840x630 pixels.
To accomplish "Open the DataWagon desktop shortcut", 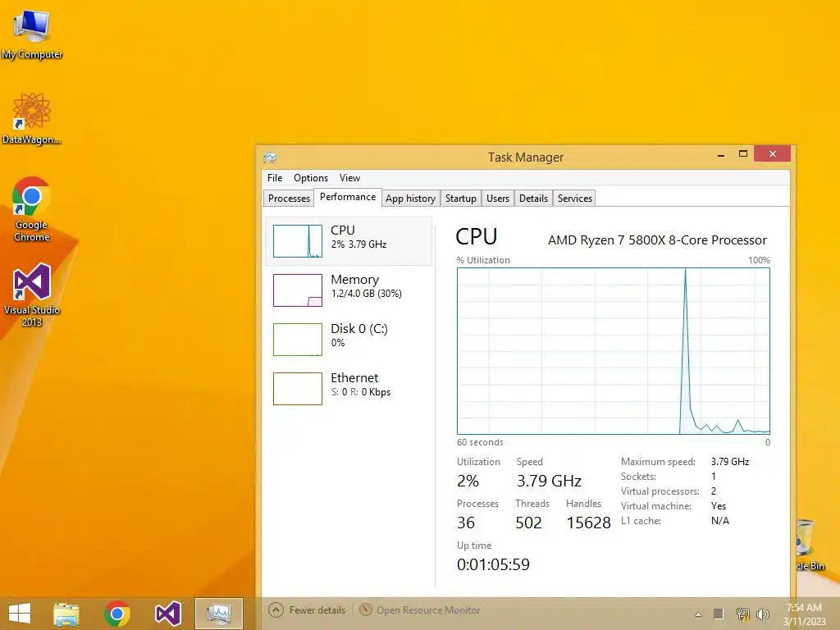I will [x=32, y=118].
